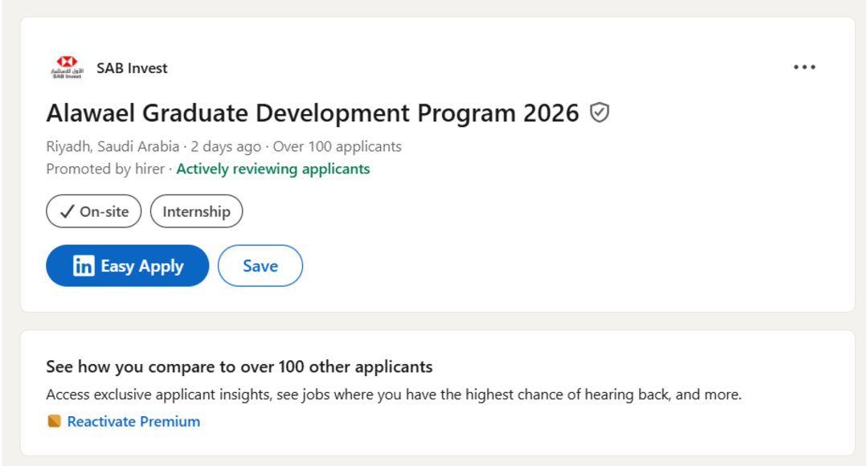Click the green 'Actively reviewing applicants' status
The height and width of the screenshot is (466, 868).
pyautogui.click(x=273, y=169)
